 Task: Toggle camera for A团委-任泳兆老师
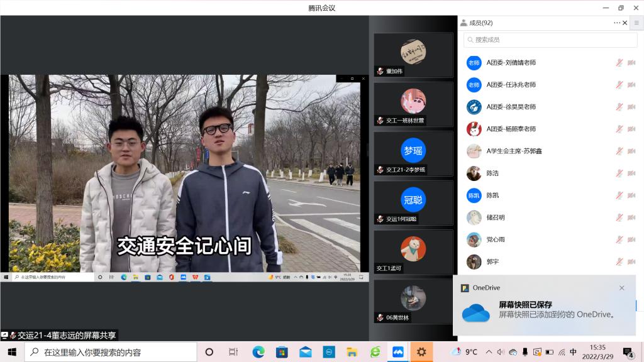coord(631,85)
